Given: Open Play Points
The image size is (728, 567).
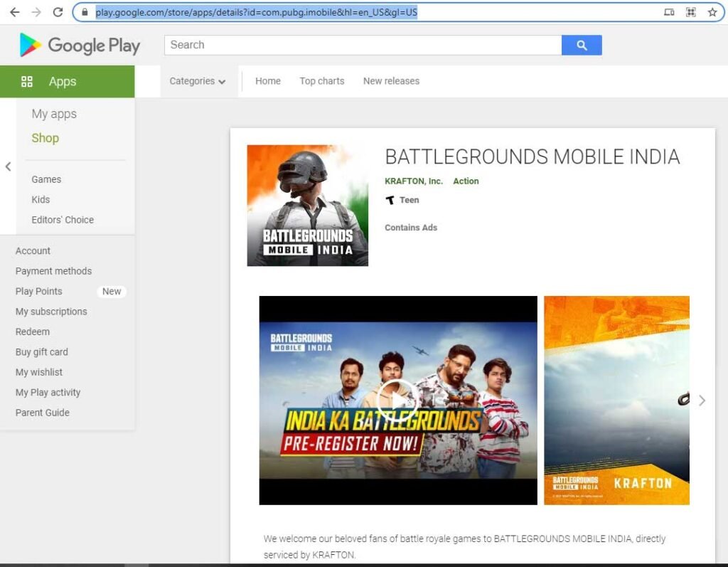Looking at the screenshot, I should [x=38, y=292].
